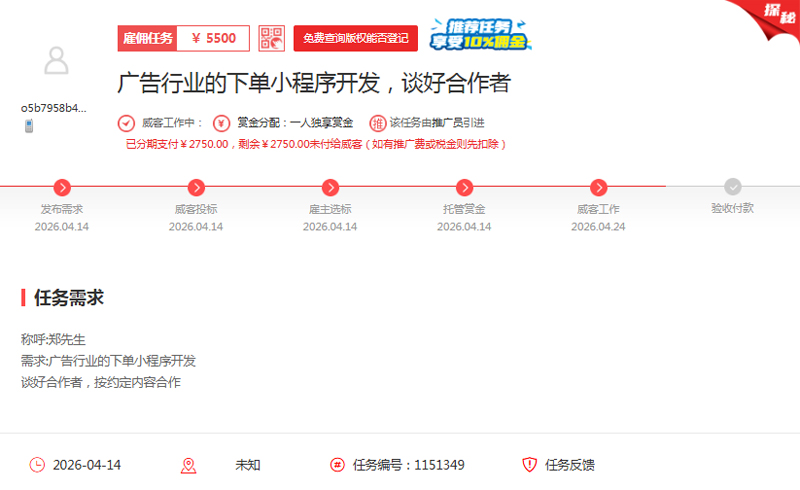Viewport: 800px width, 490px height.
Task: Select the 托管赏金 step marker
Action: 464,187
